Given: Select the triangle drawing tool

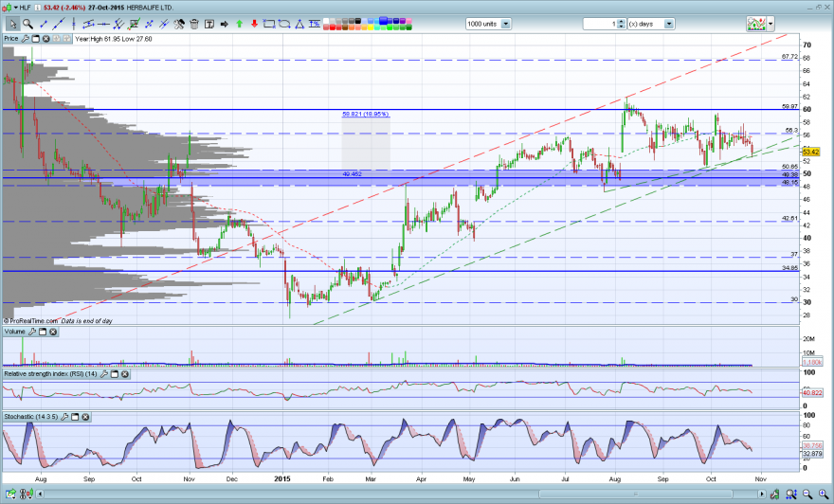Looking at the screenshot, I should pos(299,24).
